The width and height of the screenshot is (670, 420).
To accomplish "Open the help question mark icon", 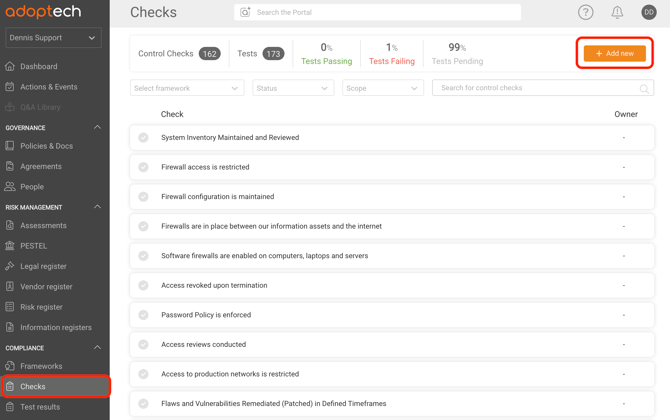I will pos(586,13).
